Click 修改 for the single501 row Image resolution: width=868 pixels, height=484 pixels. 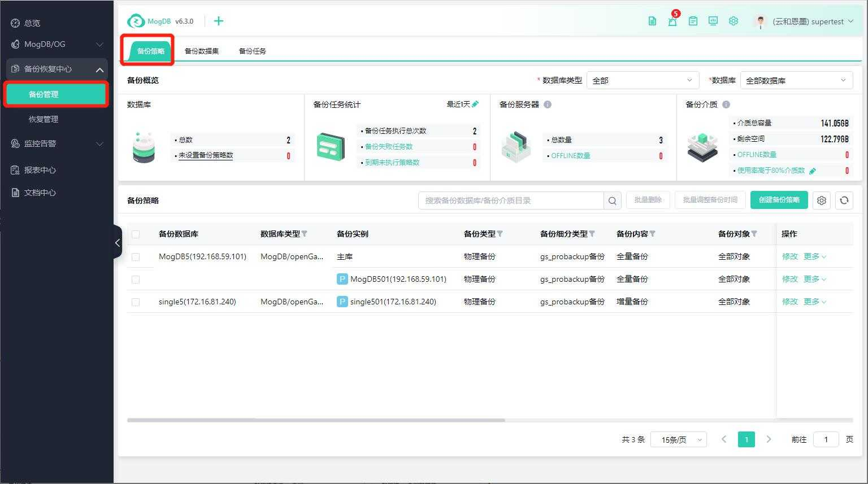789,302
